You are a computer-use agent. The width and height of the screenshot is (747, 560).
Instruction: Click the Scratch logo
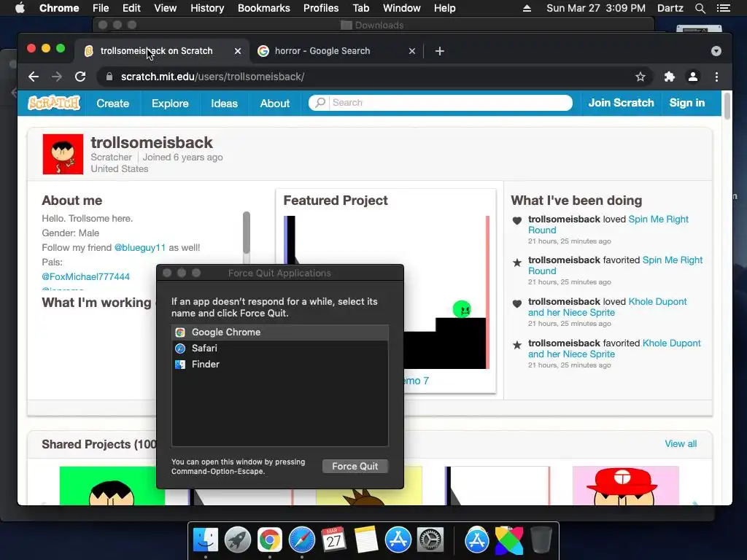point(54,103)
